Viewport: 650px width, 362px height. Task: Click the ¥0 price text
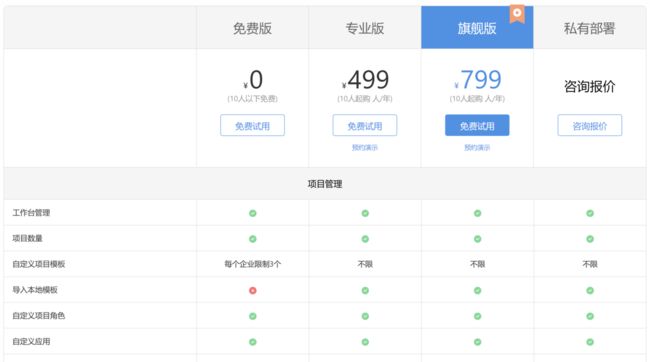tap(253, 80)
